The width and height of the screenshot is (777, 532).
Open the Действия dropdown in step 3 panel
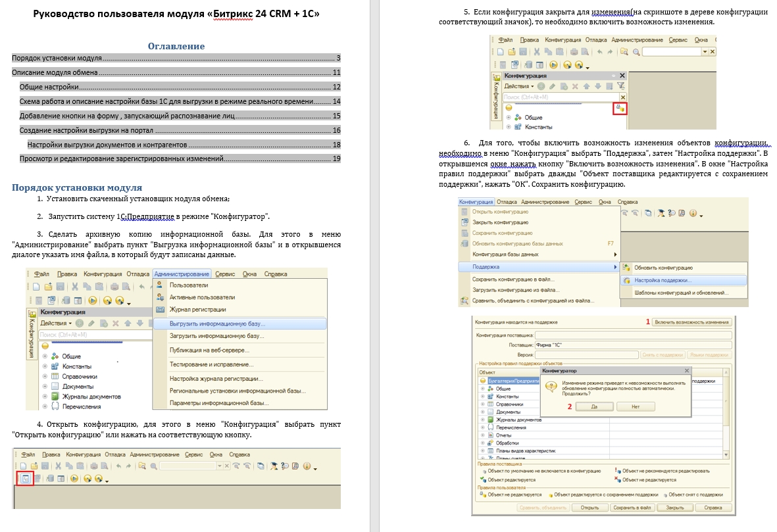[x=56, y=323]
